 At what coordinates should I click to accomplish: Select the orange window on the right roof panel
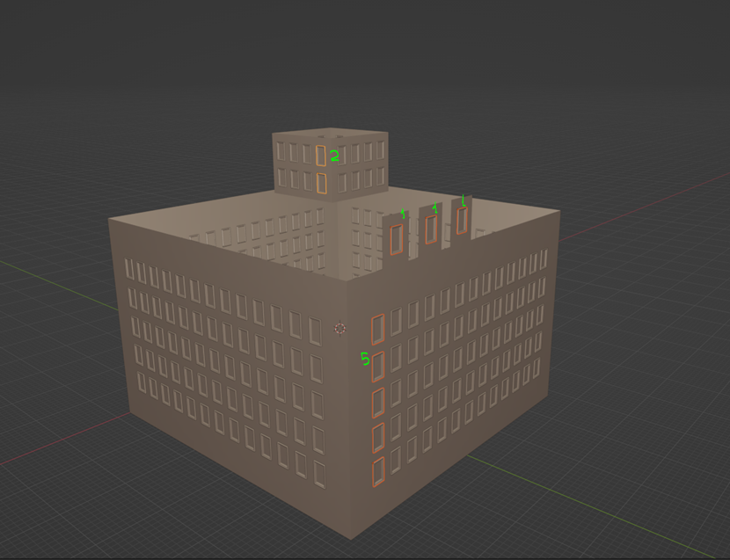462,221
